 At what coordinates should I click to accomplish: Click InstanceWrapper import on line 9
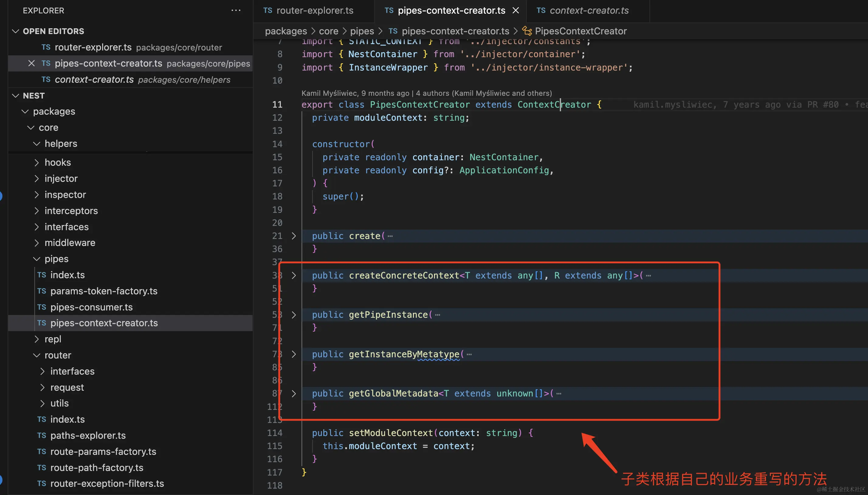pos(388,67)
